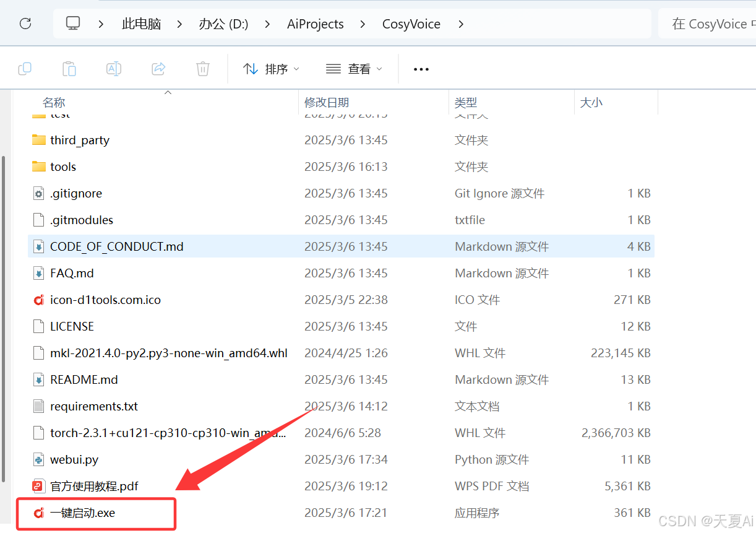
Task: Select the third_party folder icon
Action: [39, 140]
